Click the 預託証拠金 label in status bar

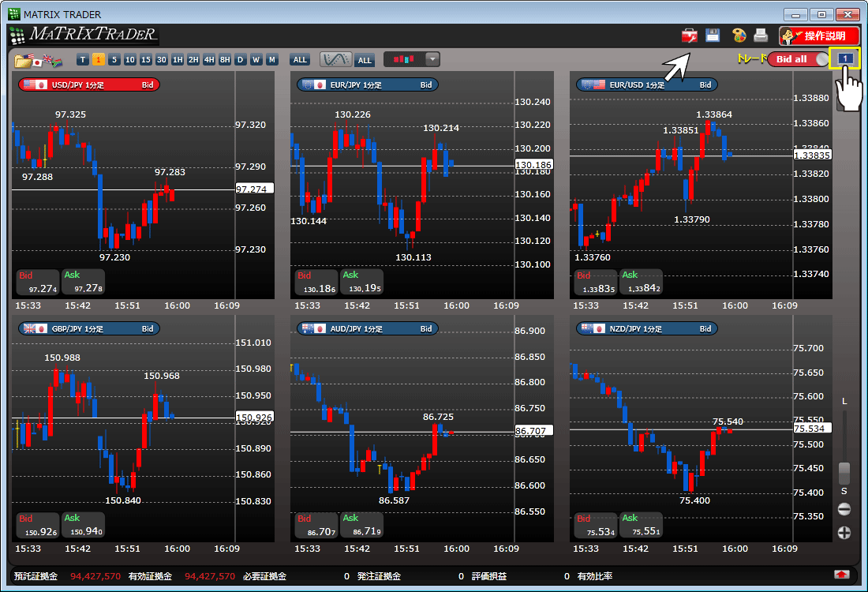pos(36,576)
